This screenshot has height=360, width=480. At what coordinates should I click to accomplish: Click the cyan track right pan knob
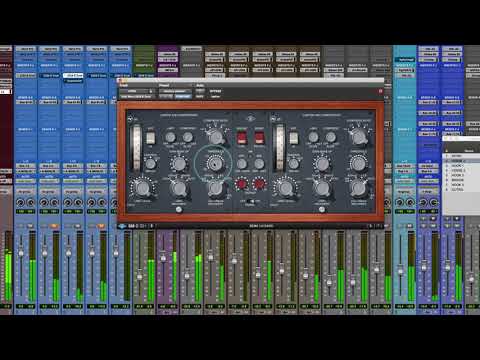coord(409,202)
